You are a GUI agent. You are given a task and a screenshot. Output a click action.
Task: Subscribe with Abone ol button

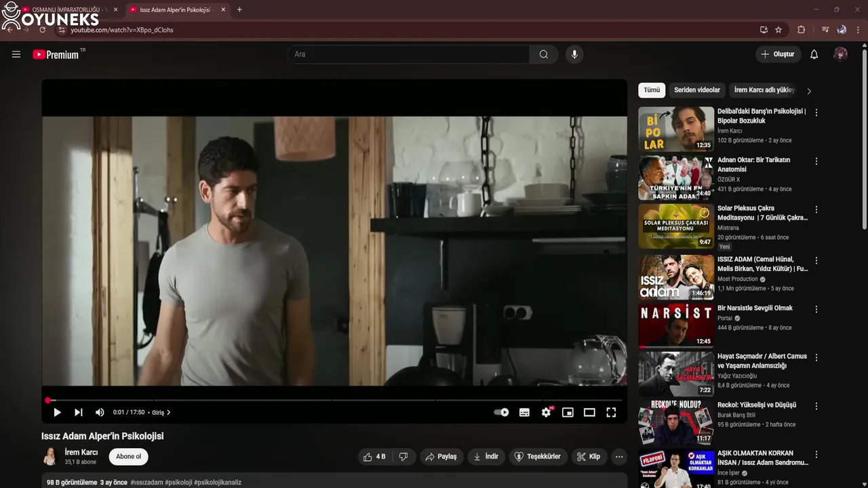coord(129,457)
